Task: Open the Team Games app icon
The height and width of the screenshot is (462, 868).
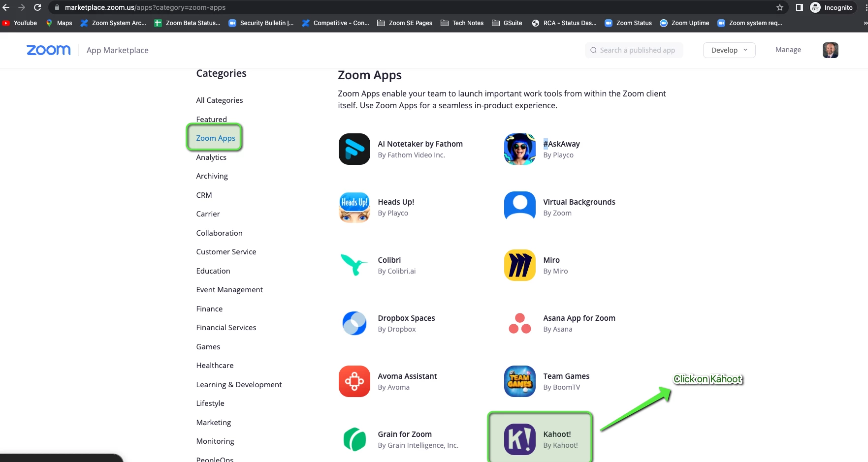Action: click(x=519, y=381)
